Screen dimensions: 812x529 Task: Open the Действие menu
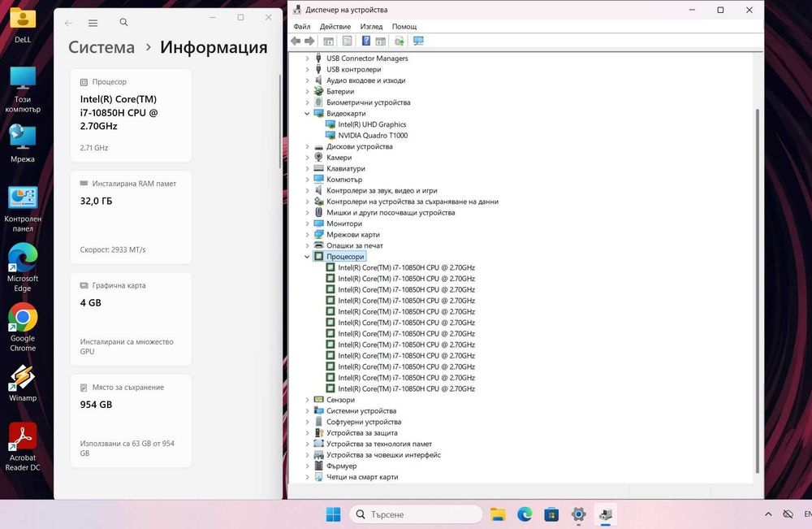tap(335, 27)
